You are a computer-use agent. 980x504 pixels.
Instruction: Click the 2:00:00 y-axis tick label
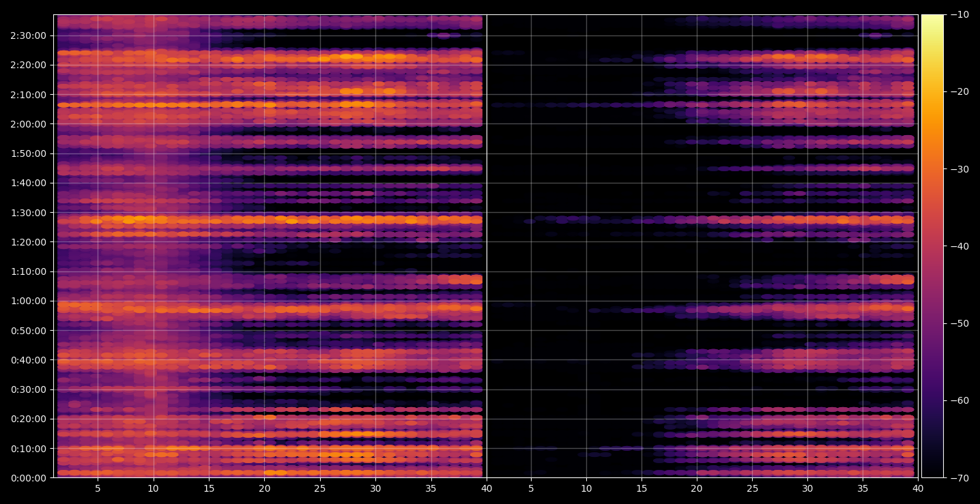click(x=28, y=124)
